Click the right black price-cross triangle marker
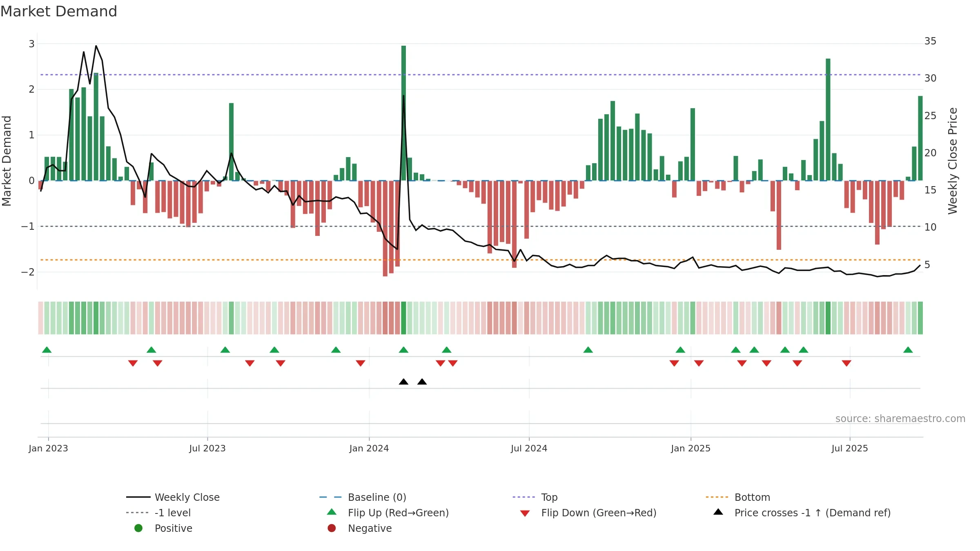The image size is (980, 551). click(422, 382)
